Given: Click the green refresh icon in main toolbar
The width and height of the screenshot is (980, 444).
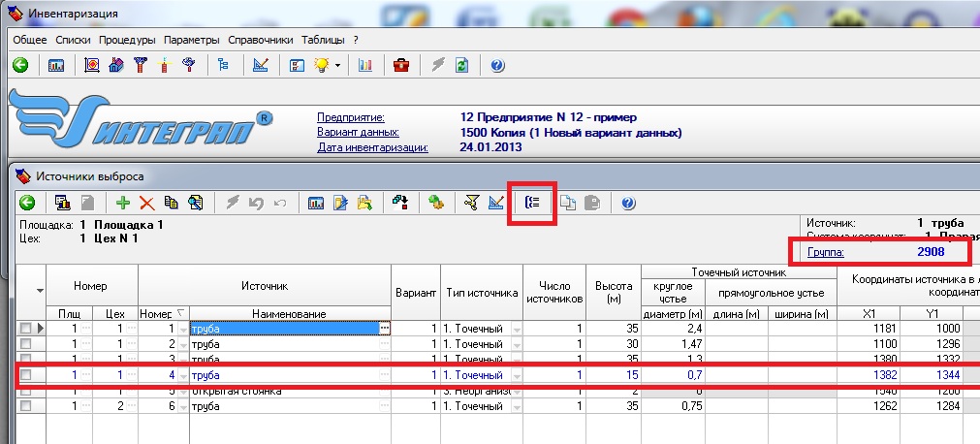Looking at the screenshot, I should point(462,66).
